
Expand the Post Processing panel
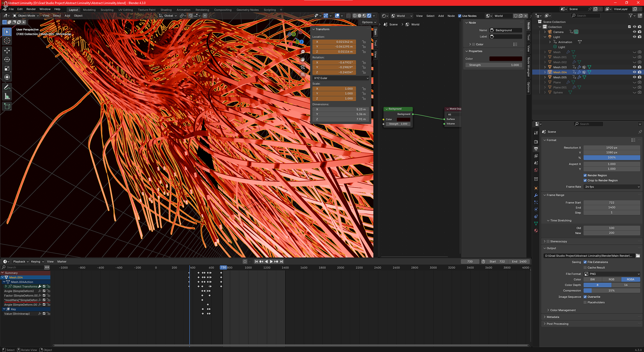(x=557, y=324)
